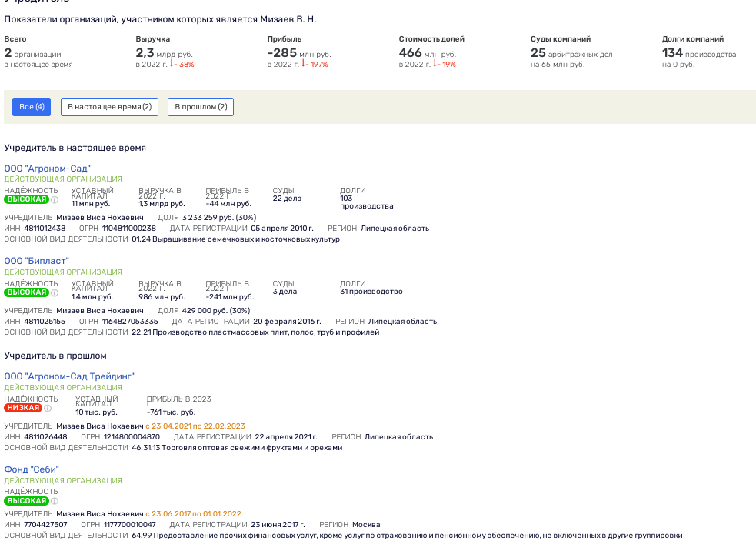
Task: Click registration date 05 апреля 2010 г.
Action: click(282, 229)
